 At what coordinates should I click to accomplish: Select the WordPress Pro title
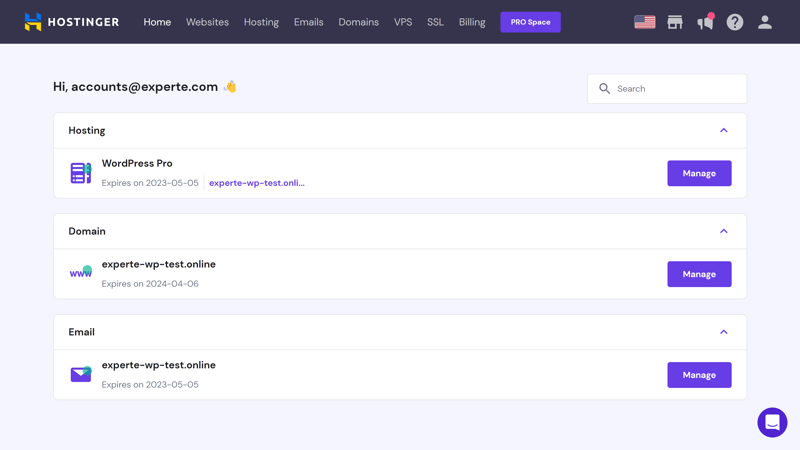[137, 163]
